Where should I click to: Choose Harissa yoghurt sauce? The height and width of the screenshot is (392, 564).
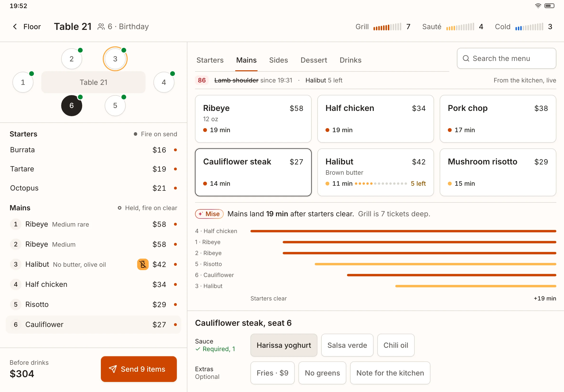click(284, 345)
